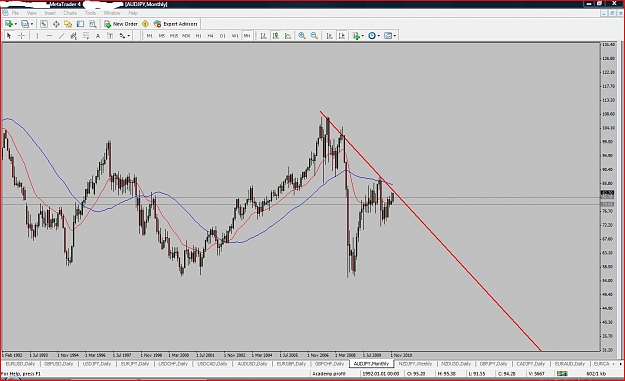The height and width of the screenshot is (381, 625).
Task: Open the Templates icon
Action: pos(388,36)
